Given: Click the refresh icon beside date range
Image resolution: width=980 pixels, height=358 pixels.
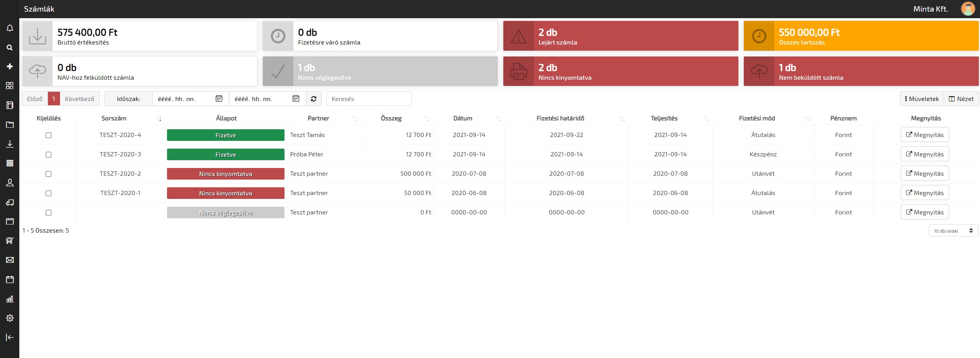Looking at the screenshot, I should coord(314,99).
